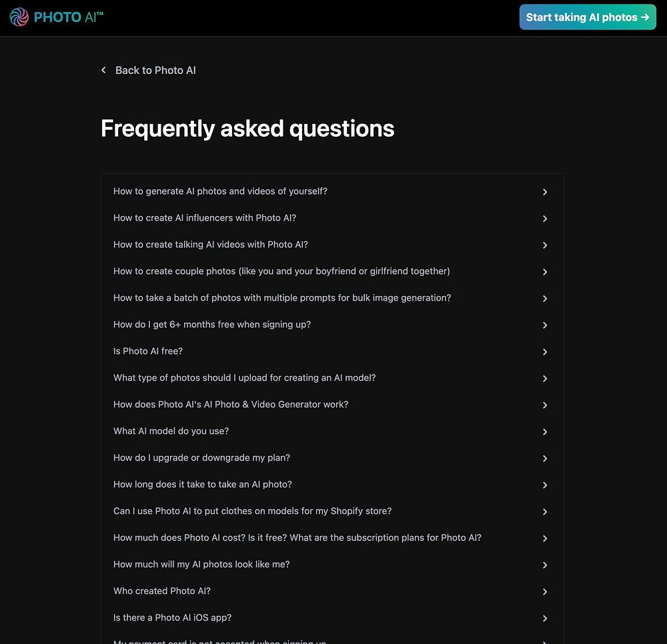Viewport: 667px width, 644px height.
Task: Click chevron for Photo & Video Generator question
Action: pyautogui.click(x=545, y=405)
